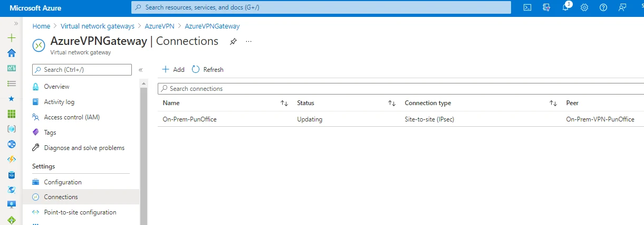Open the Virtual machines monitor icon
Viewport: 644px width, 225px height.
[x=11, y=205]
